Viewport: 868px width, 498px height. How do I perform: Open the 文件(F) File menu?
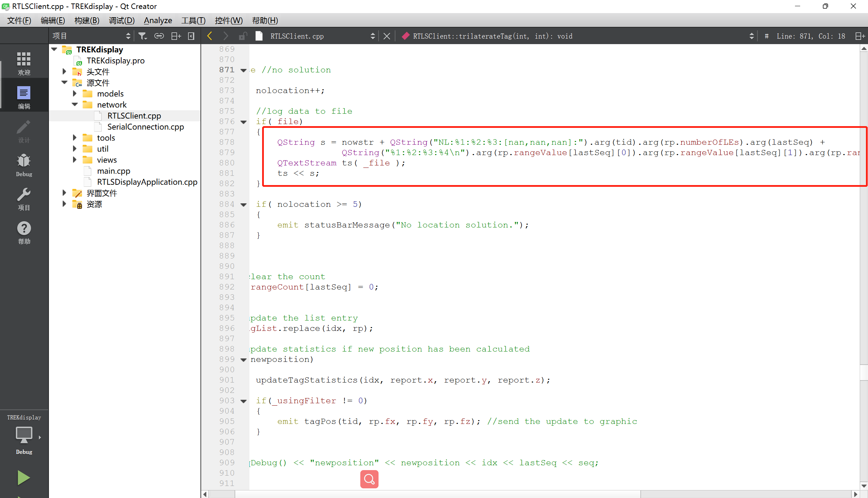(x=19, y=20)
